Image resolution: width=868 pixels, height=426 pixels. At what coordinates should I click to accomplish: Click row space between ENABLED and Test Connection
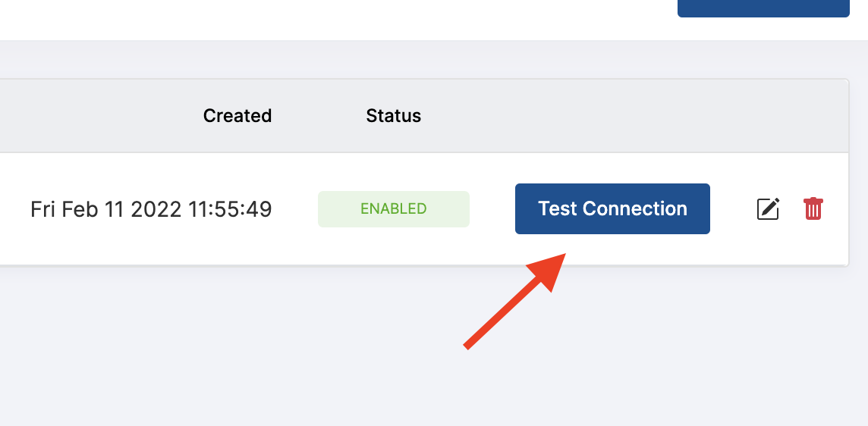point(492,209)
